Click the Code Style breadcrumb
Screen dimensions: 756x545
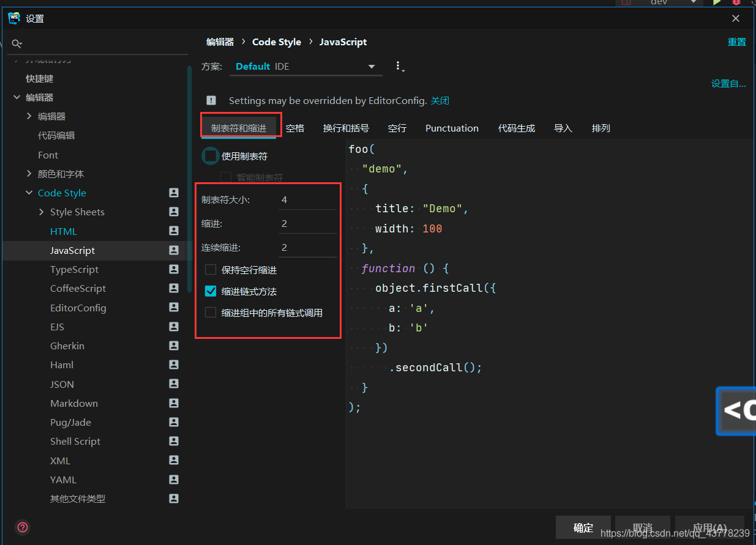277,42
